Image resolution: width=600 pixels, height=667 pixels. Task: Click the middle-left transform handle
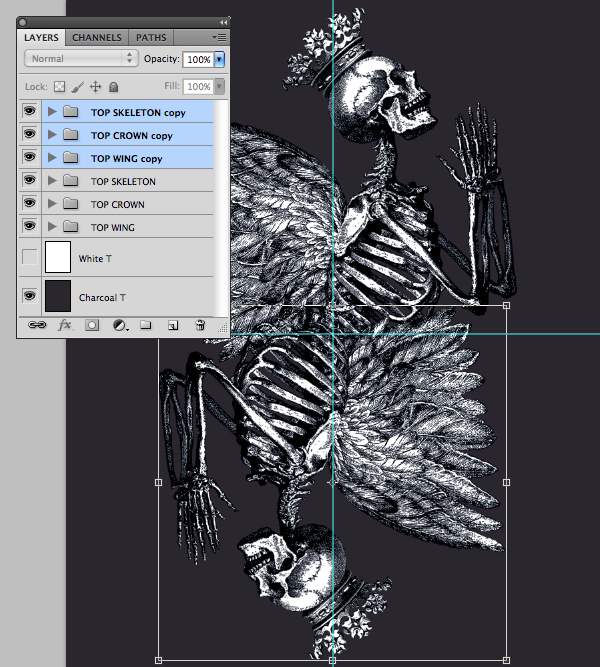pos(158,482)
